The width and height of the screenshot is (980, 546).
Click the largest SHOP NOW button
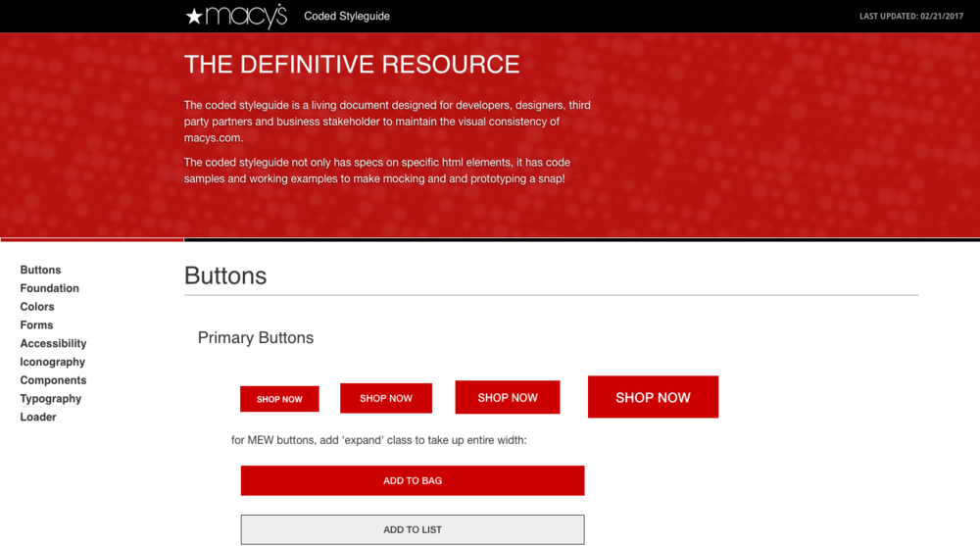[x=653, y=397]
